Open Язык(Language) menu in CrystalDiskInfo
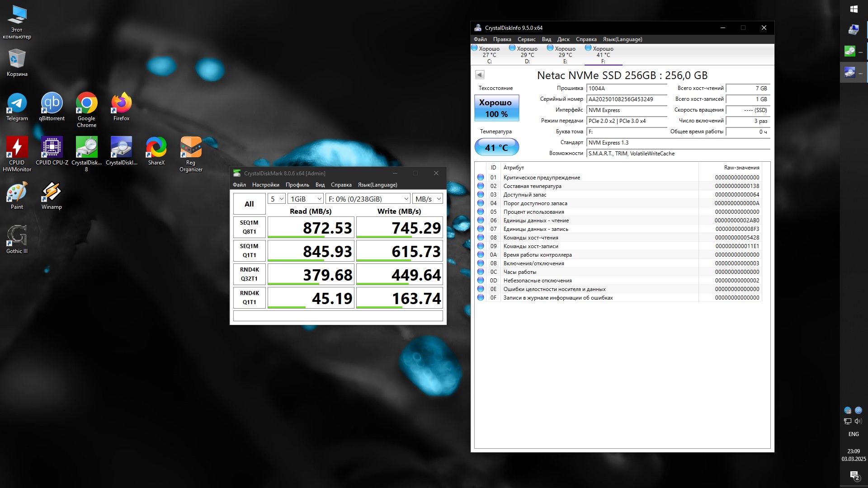 click(x=622, y=39)
